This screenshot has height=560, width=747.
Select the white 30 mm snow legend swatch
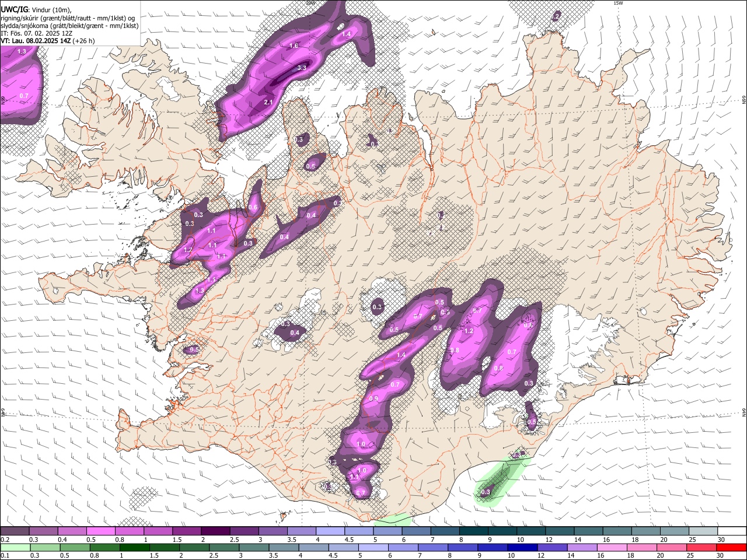point(732,531)
